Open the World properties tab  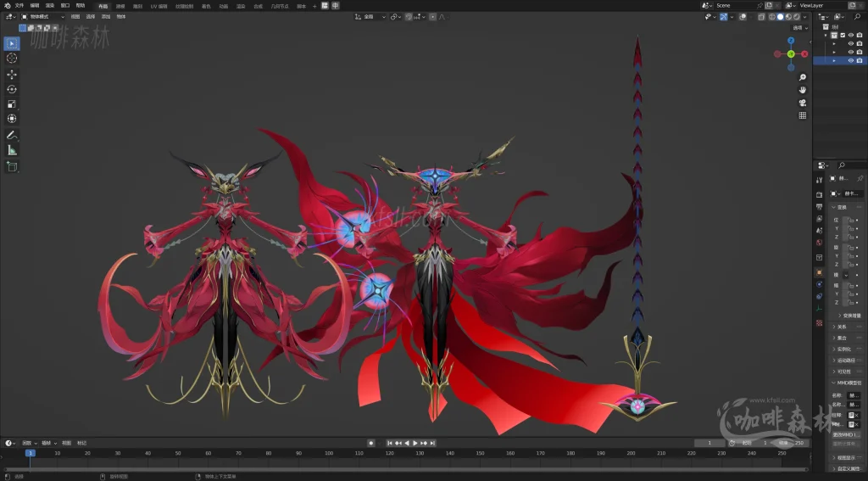point(820,242)
